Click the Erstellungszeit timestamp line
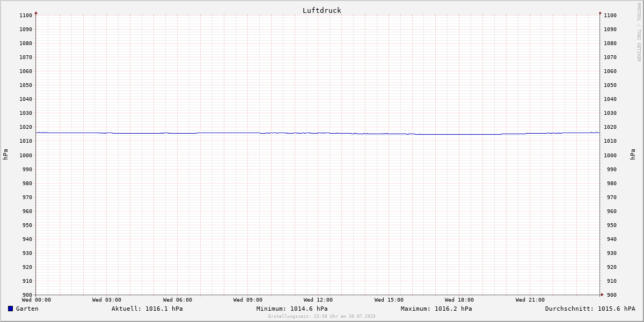644x322 pixels. tap(322, 316)
